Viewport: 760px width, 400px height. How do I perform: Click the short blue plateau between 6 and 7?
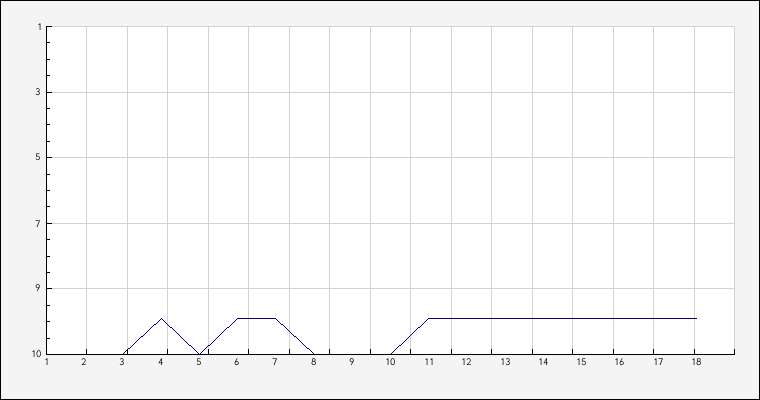point(256,319)
